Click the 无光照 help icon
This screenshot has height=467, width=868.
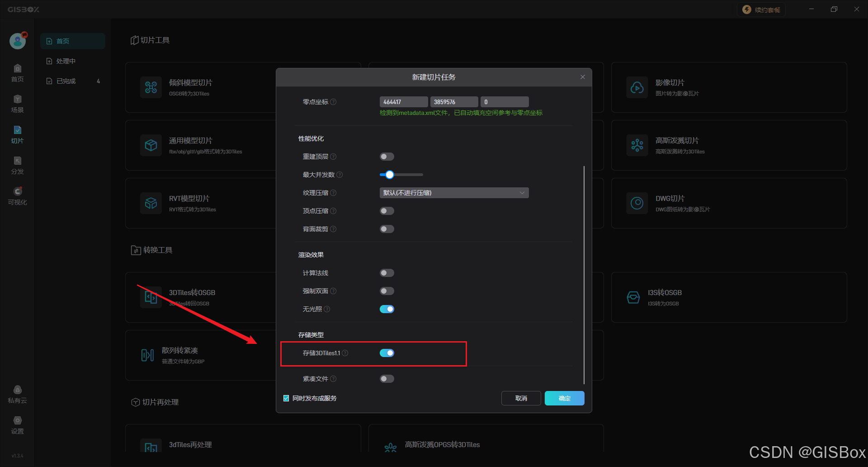pyautogui.click(x=327, y=309)
